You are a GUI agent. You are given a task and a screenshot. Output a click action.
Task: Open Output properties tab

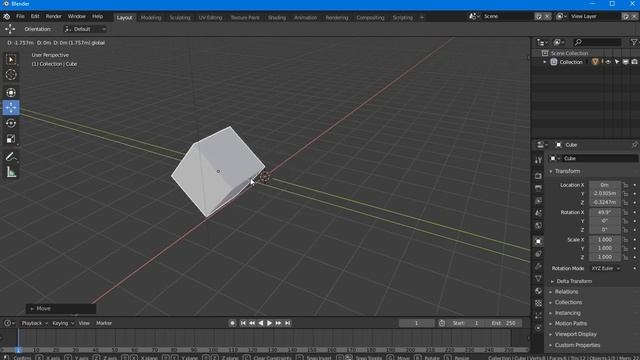point(538,188)
